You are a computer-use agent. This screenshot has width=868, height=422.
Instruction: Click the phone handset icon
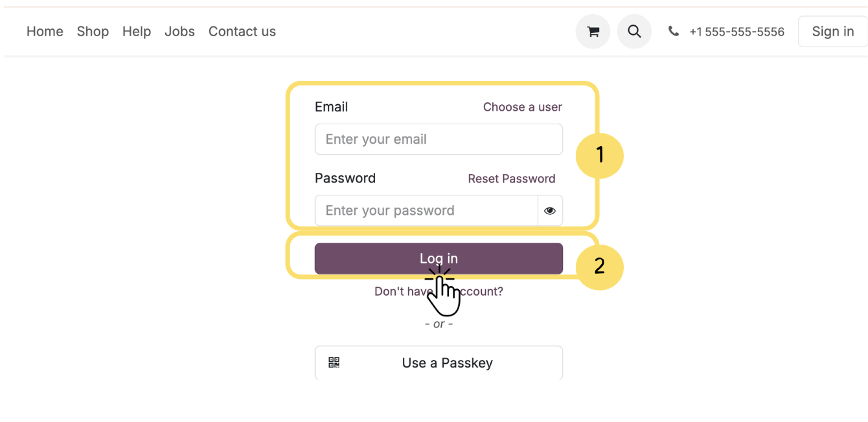(674, 31)
